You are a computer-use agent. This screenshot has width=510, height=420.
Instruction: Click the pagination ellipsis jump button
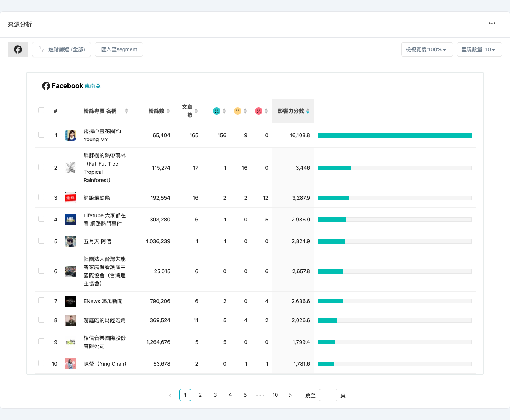tap(260, 395)
